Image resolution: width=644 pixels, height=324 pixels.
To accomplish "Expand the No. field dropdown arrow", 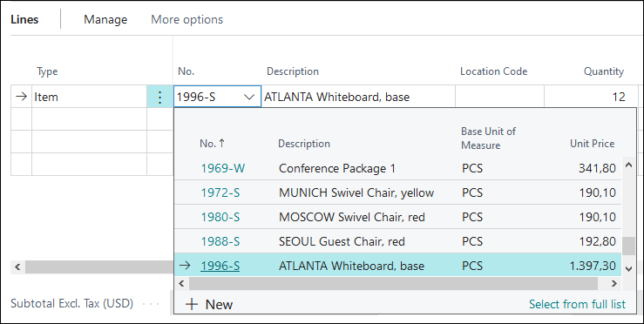I will (x=249, y=97).
